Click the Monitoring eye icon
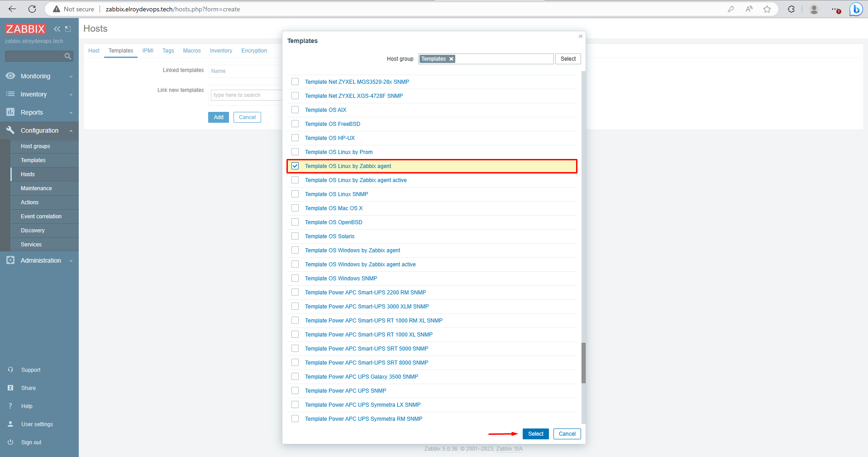Image resolution: width=868 pixels, height=457 pixels. (x=10, y=76)
